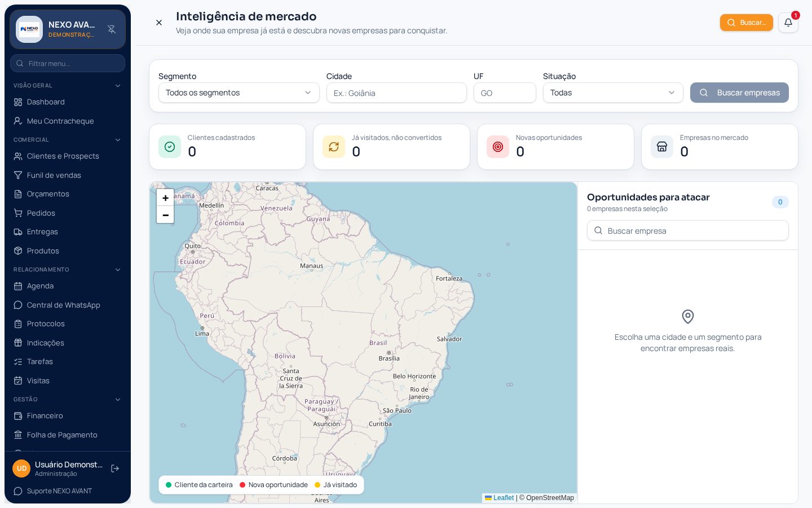The height and width of the screenshot is (508, 812).
Task: Click the Novas oportunidades target icon
Action: (498, 147)
